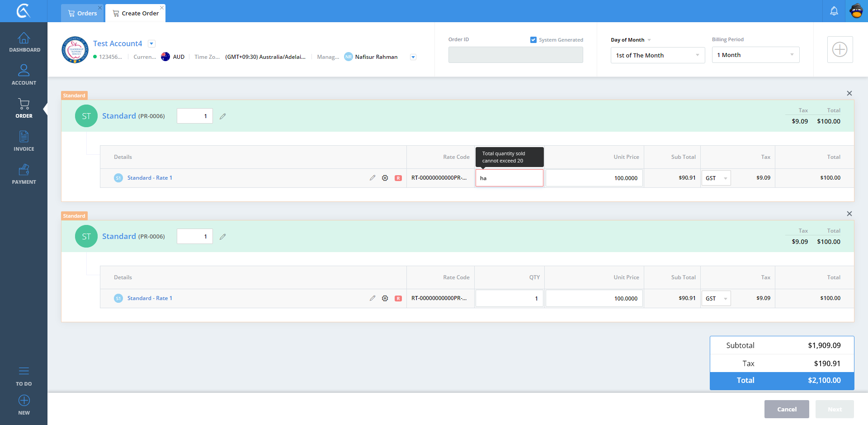Switch to the Orders tab
Screen dimensions: 868x425
(x=82, y=13)
